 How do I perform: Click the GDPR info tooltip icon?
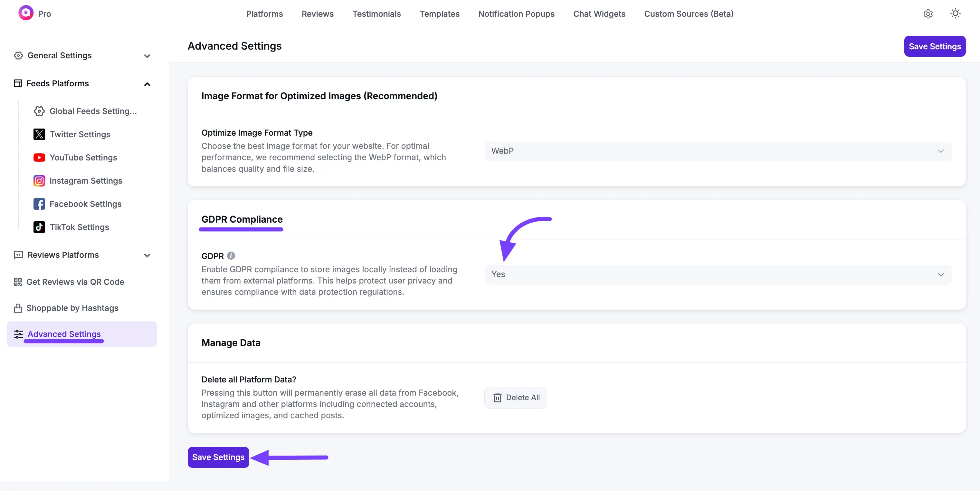coord(231,255)
